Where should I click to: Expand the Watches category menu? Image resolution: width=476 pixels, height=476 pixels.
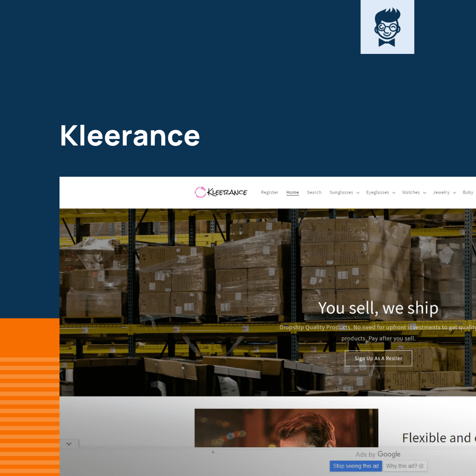click(x=414, y=192)
